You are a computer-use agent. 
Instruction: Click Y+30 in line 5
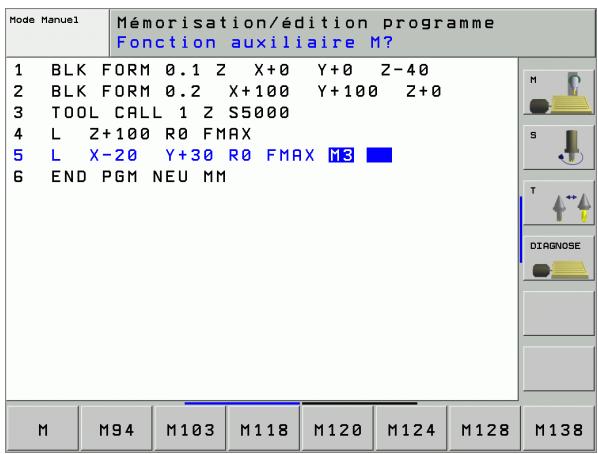click(x=190, y=155)
